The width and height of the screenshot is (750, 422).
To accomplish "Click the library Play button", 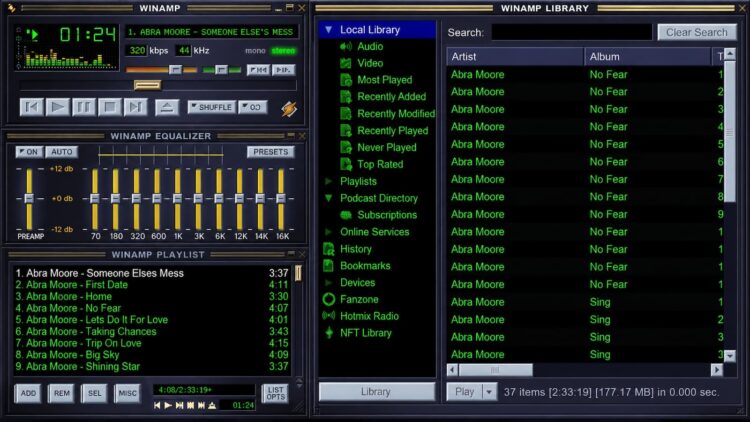I will [464, 392].
